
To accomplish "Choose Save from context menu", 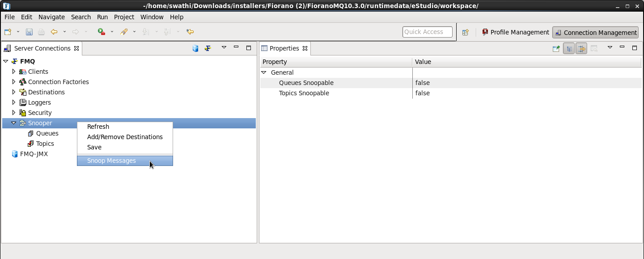I will click(x=125, y=147).
